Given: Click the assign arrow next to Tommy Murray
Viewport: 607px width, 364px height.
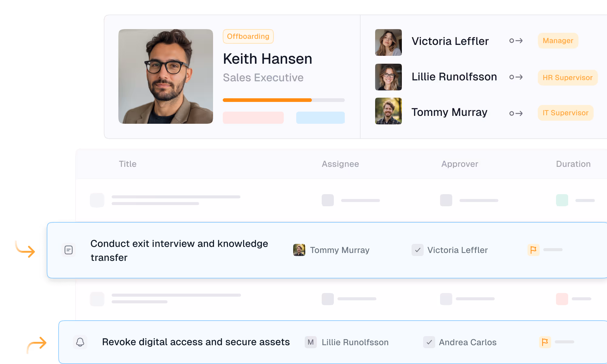Looking at the screenshot, I should pyautogui.click(x=516, y=113).
